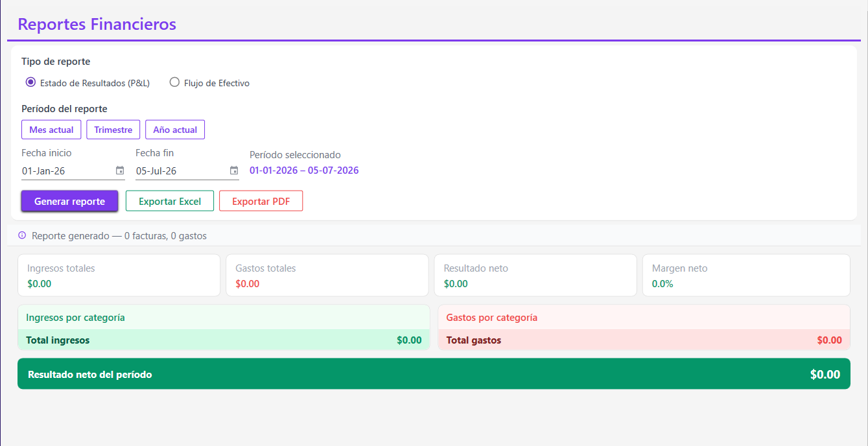The width and height of the screenshot is (868, 446).
Task: Click the Ingresos totales summary card
Action: click(119, 276)
